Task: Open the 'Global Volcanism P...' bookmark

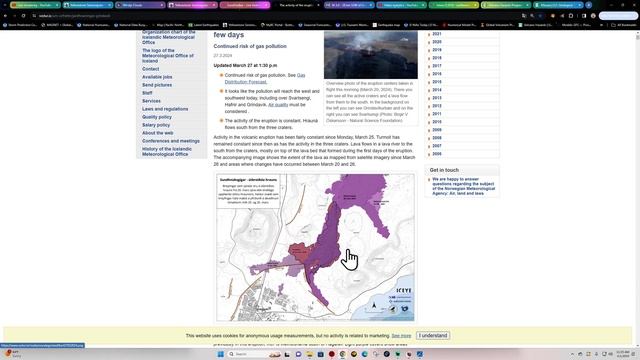Action: click(497, 25)
